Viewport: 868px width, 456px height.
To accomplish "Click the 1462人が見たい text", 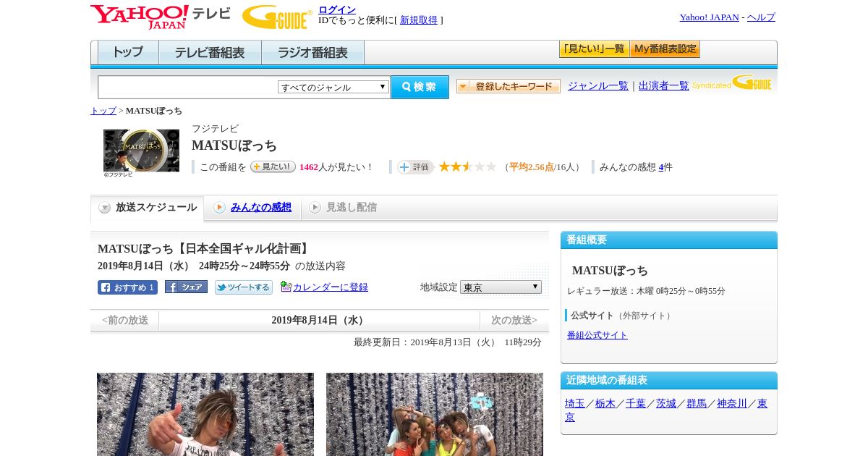I will [336, 167].
